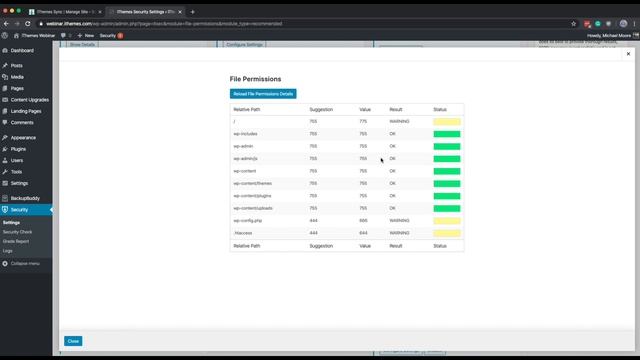Open BackupBuddy in the sidebar

pyautogui.click(x=25, y=198)
